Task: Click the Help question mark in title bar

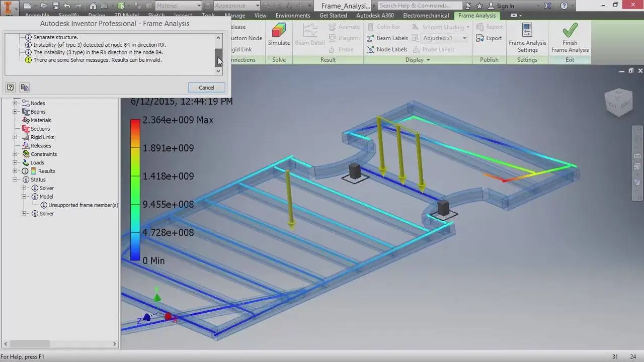Action: click(564, 6)
